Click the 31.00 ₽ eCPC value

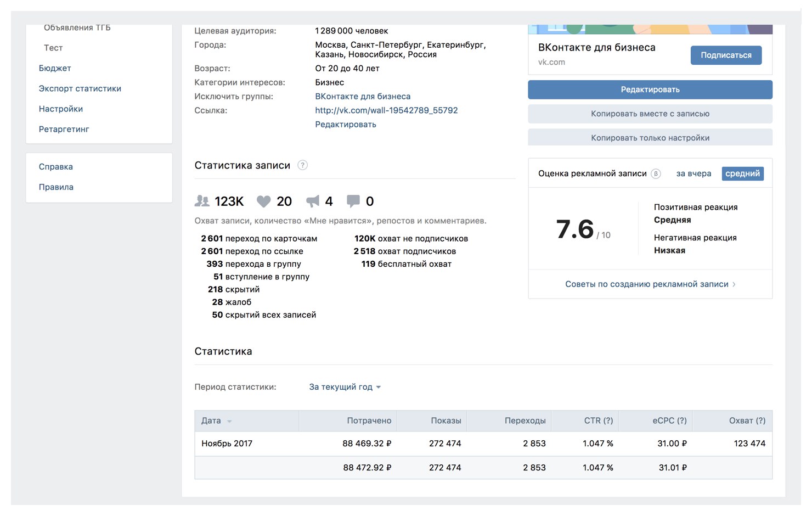tap(672, 444)
